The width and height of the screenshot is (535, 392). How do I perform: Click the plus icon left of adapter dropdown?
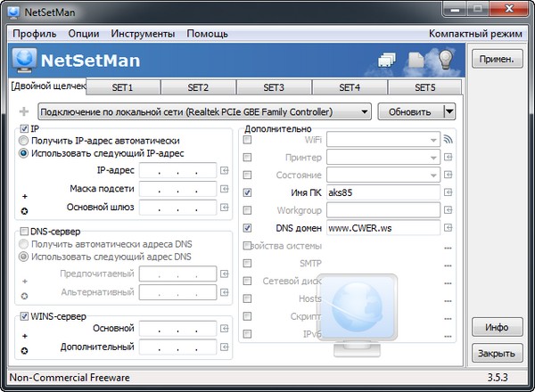[23, 112]
